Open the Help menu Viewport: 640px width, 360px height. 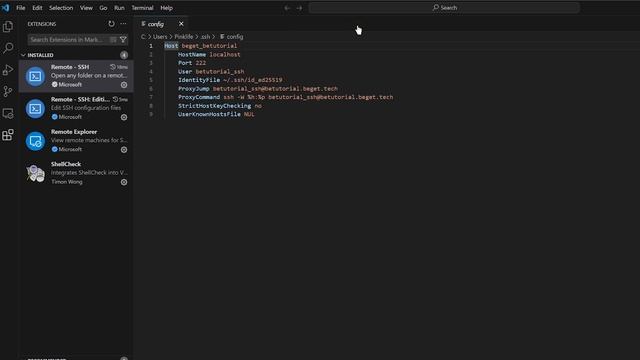[x=166, y=8]
